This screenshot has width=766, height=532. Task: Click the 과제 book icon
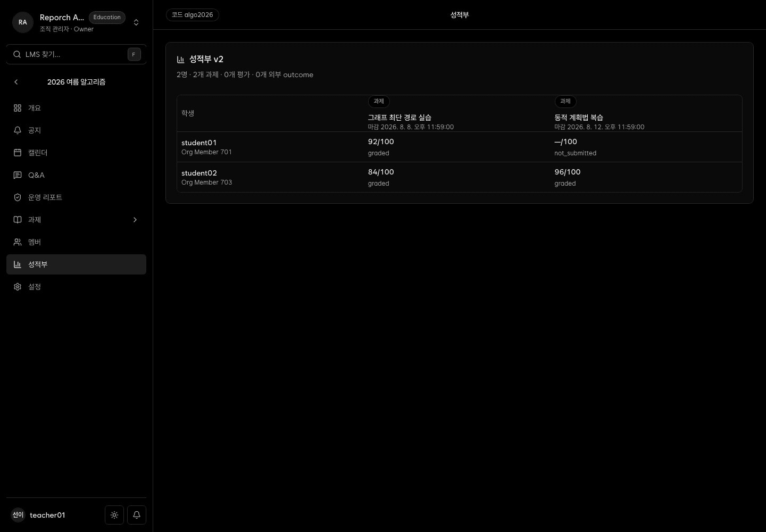click(18, 220)
